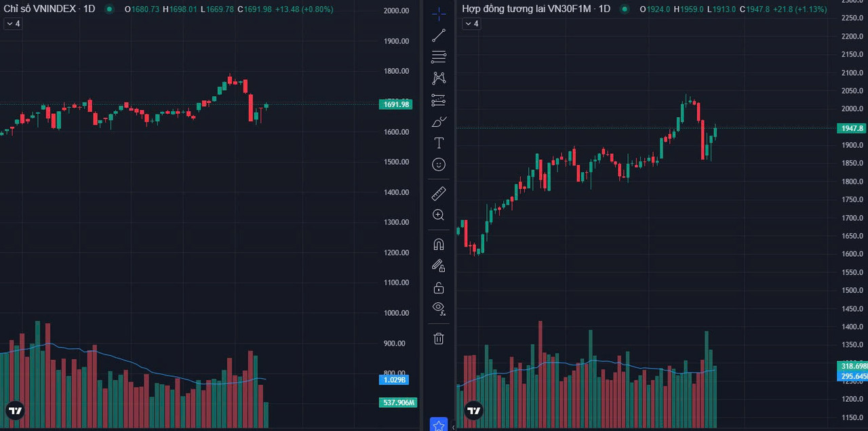Open the Fibonacci and Gann tools
The width and height of the screenshot is (868, 431).
click(439, 57)
